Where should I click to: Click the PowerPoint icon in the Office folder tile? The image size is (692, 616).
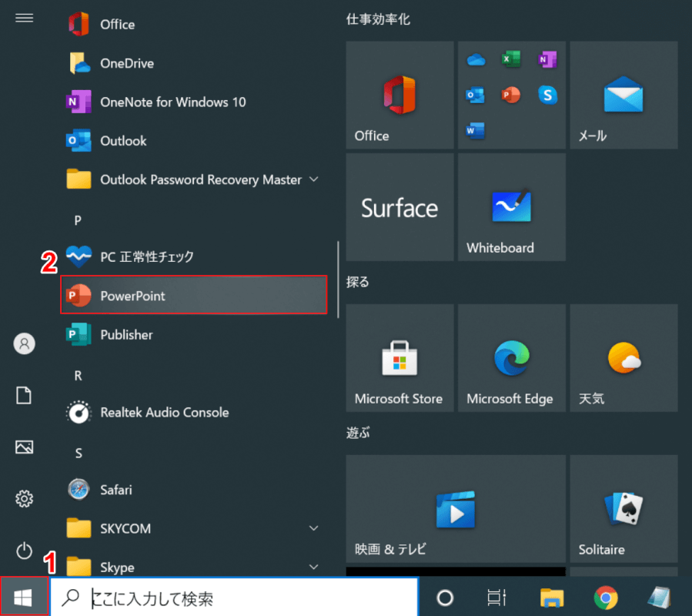pos(511,95)
